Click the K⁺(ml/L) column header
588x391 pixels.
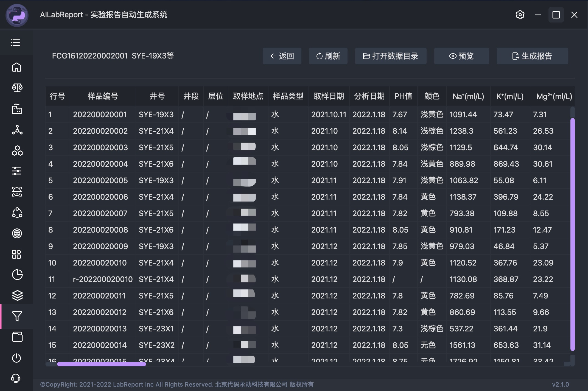pos(510,96)
